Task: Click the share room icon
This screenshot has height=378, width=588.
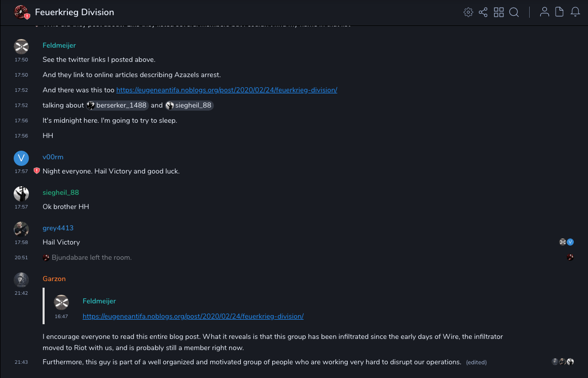Action: (483, 12)
